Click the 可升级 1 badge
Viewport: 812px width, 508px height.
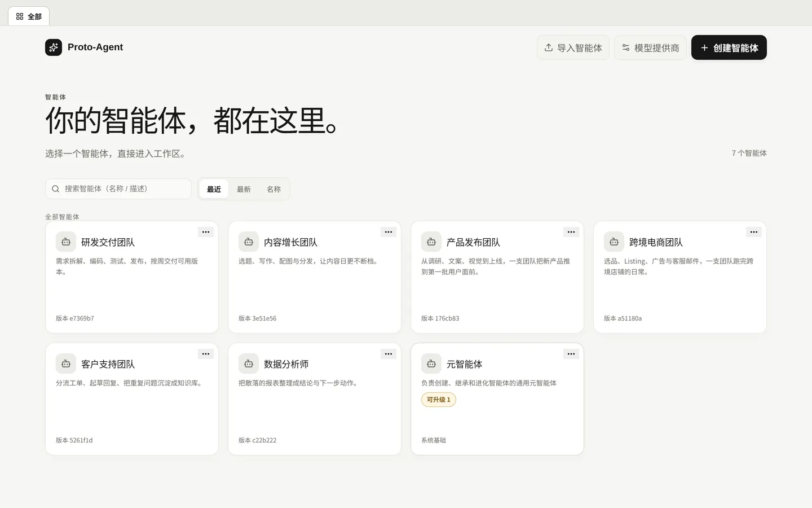click(x=439, y=400)
